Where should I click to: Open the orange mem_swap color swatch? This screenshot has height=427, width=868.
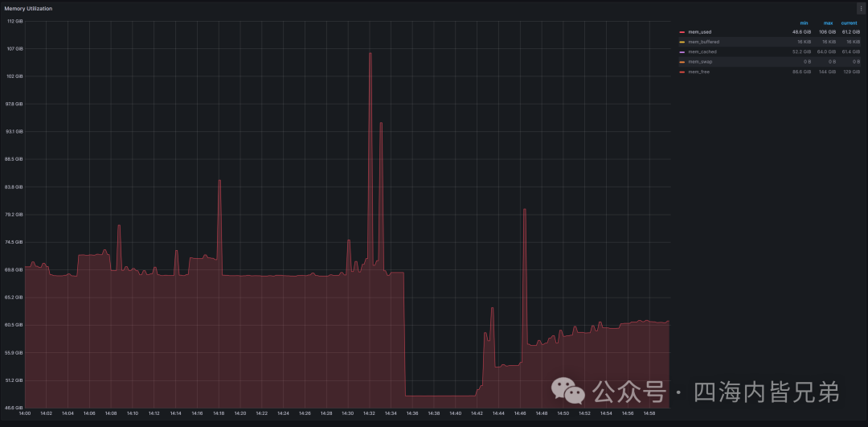click(x=682, y=62)
